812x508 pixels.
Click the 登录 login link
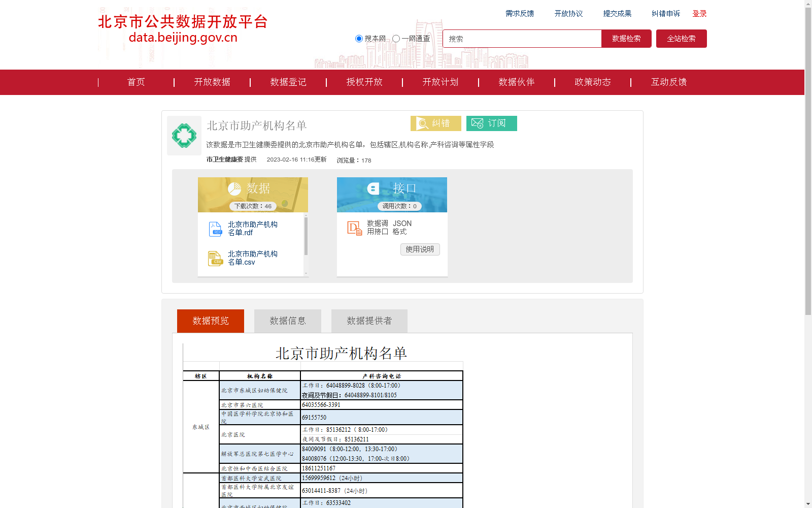[699, 14]
